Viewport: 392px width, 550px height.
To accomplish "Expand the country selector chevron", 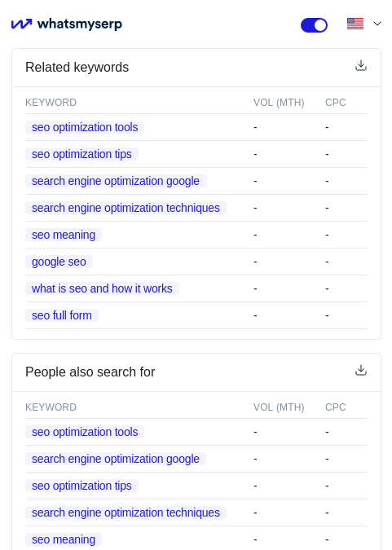I will click(377, 24).
